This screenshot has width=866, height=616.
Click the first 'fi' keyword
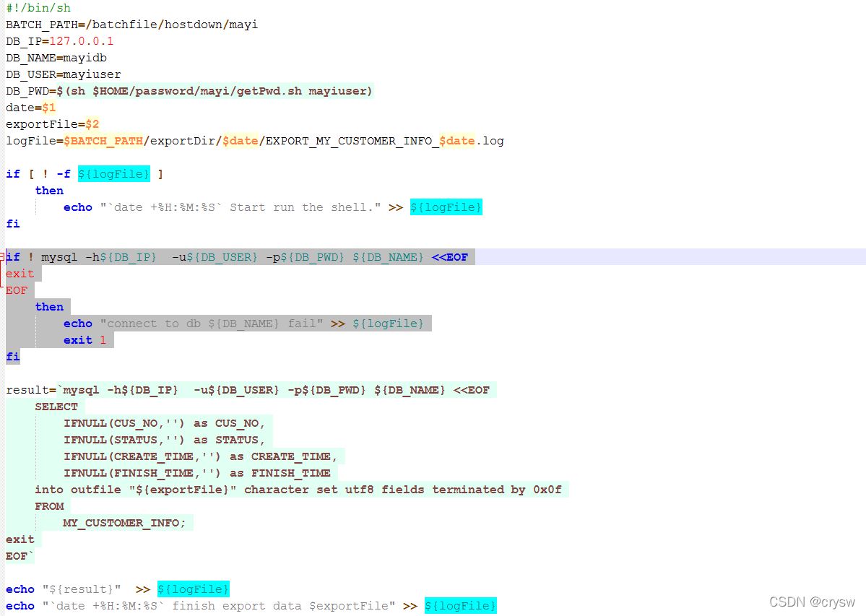pyautogui.click(x=13, y=224)
